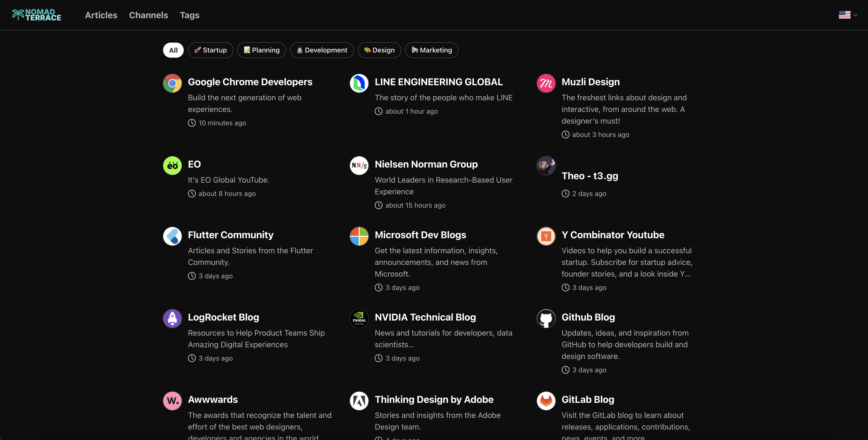Viewport: 868px width, 440px height.
Task: Click the 'about 15 hours ago' timestamp
Action: click(416, 205)
